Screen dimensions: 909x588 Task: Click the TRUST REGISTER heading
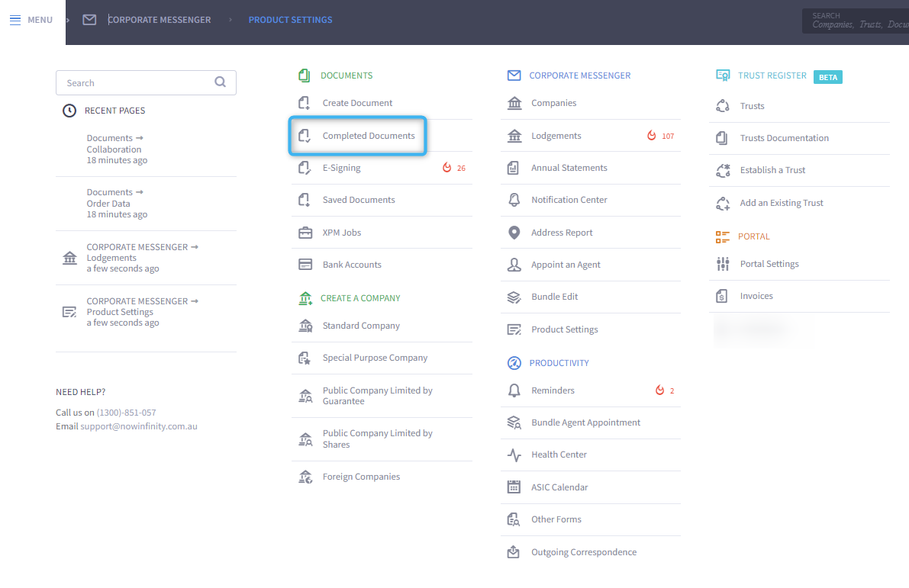point(772,76)
